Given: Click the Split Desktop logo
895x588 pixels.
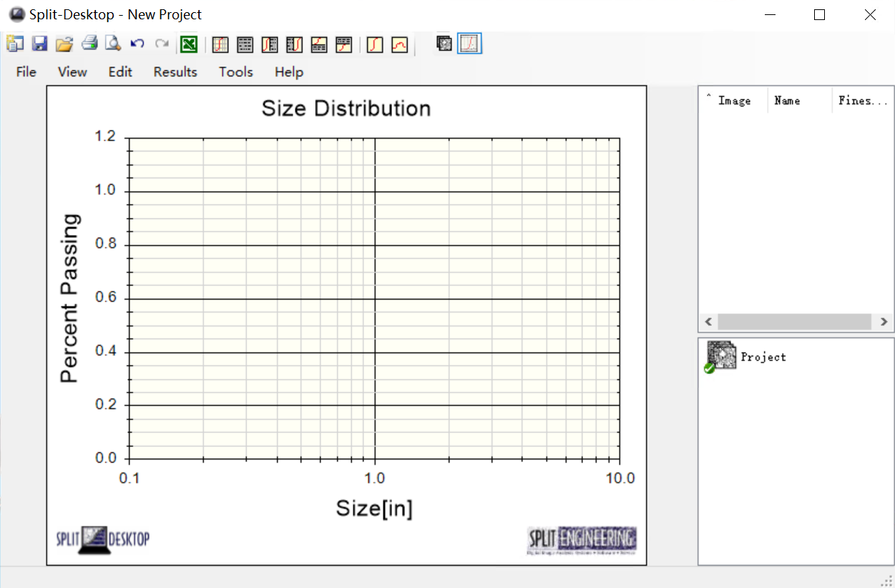Looking at the screenshot, I should pyautogui.click(x=103, y=539).
